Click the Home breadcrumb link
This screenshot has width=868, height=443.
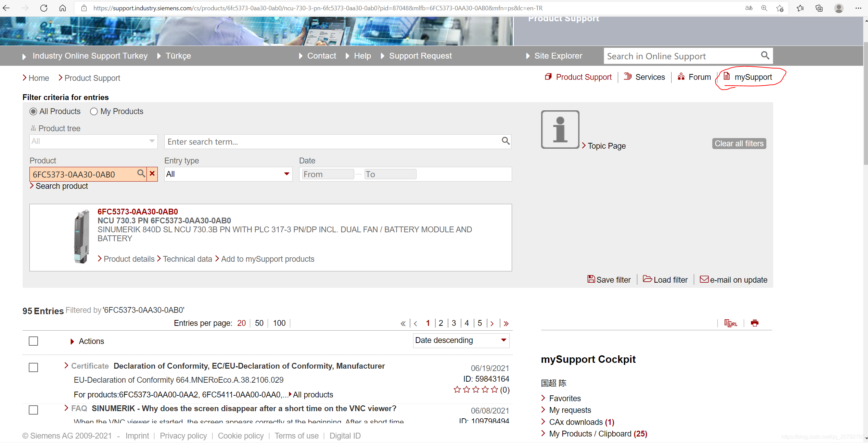coord(36,78)
